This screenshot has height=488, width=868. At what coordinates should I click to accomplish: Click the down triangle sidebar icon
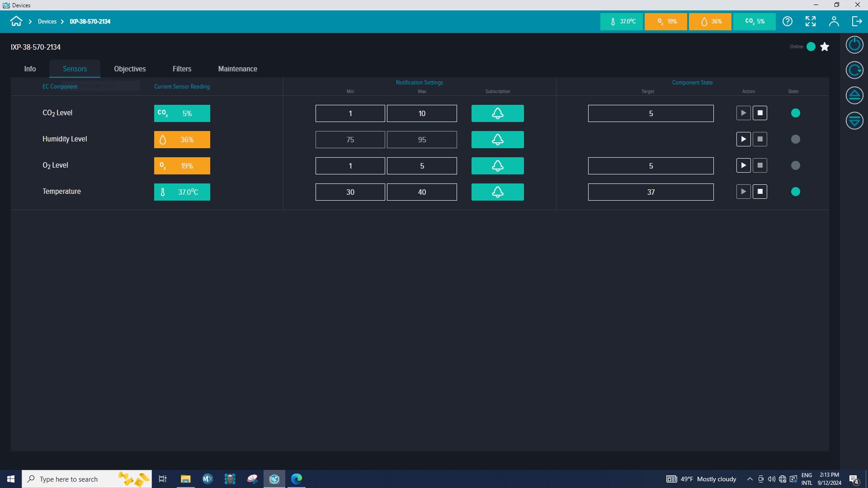854,121
